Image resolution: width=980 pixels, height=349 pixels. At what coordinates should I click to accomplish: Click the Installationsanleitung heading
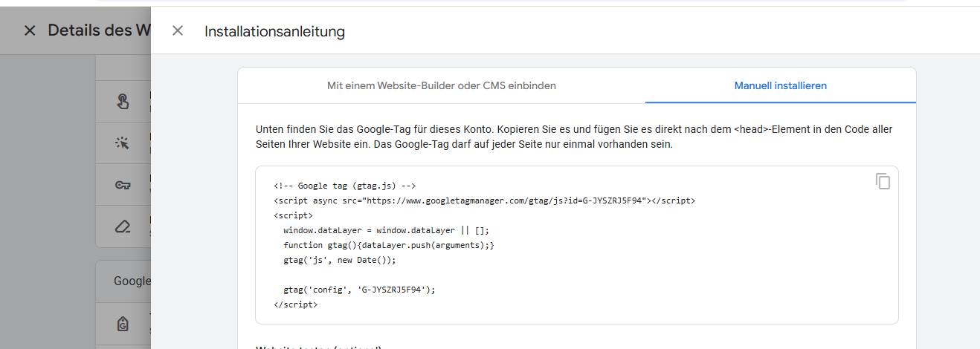pyautogui.click(x=274, y=31)
